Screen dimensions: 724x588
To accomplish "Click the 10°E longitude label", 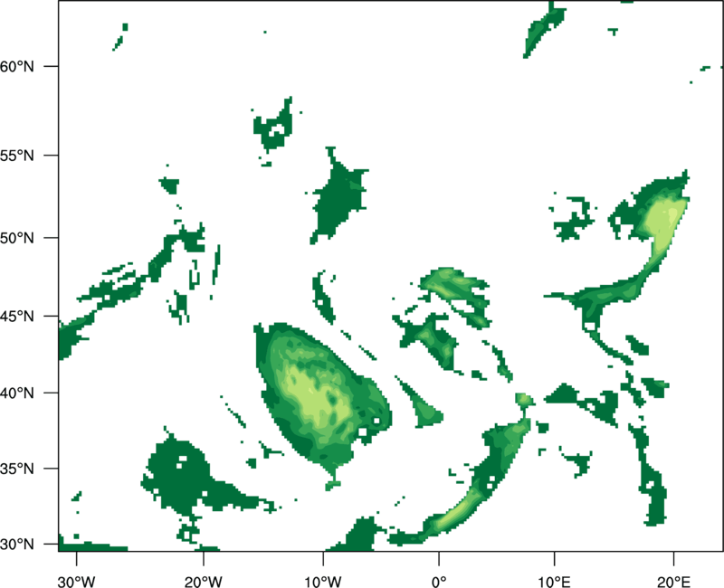I will tap(554, 582).
